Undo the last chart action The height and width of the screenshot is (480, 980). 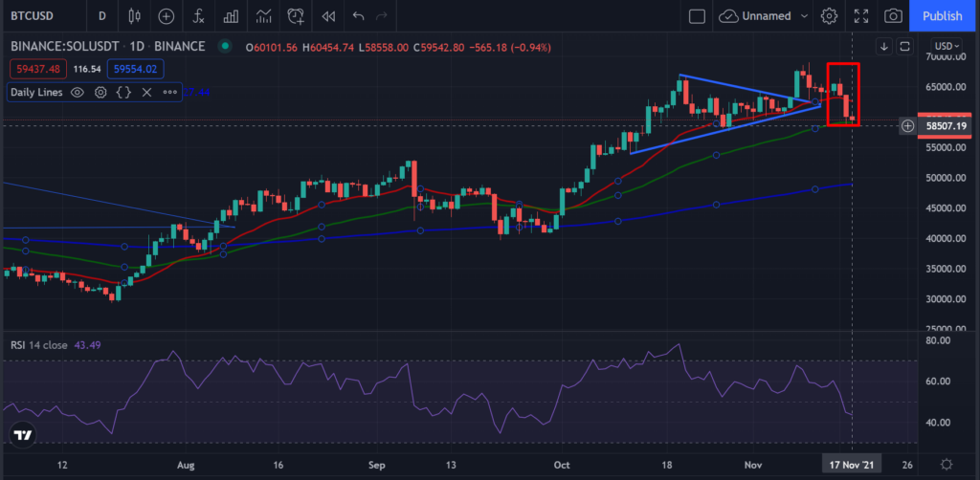(x=358, y=16)
